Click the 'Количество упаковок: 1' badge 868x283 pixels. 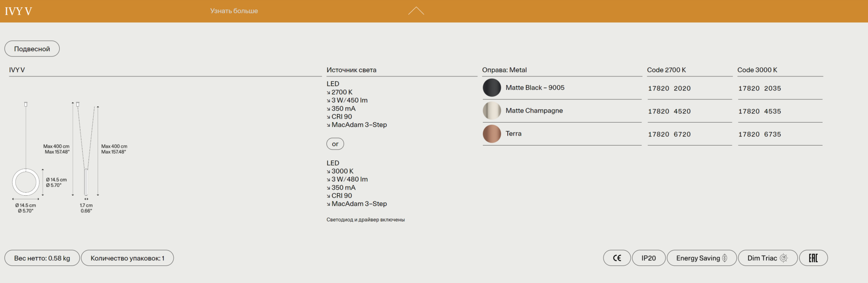pos(127,258)
